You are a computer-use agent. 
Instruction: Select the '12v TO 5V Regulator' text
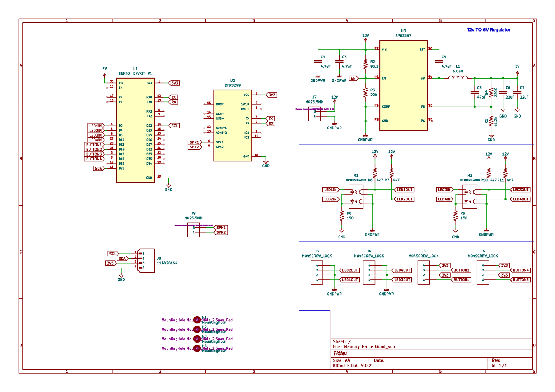(x=488, y=30)
